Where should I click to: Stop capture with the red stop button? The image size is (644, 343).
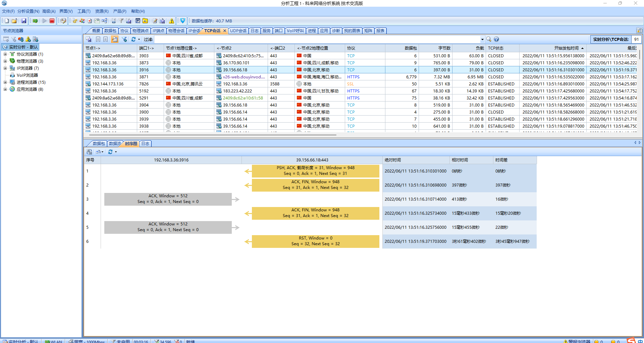pos(52,21)
